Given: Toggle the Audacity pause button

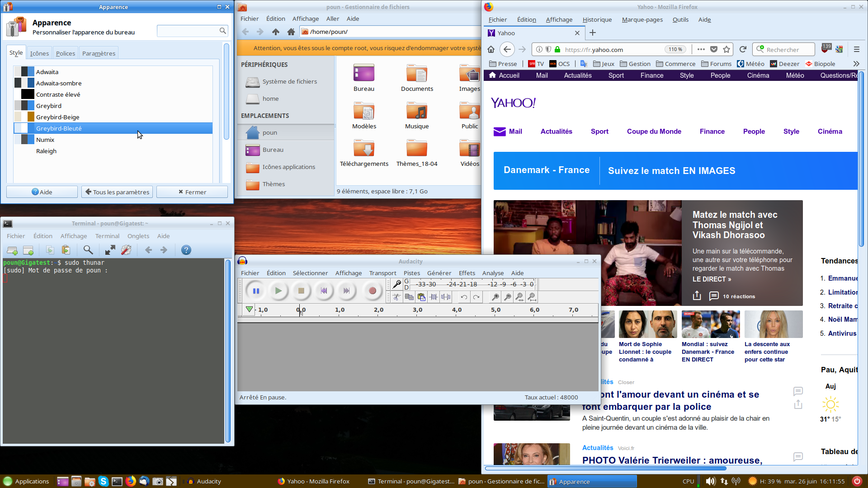Looking at the screenshot, I should [256, 291].
